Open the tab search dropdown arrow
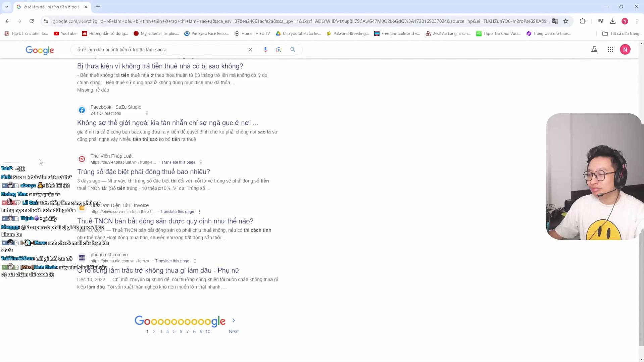The width and height of the screenshot is (644, 362). 6,7
